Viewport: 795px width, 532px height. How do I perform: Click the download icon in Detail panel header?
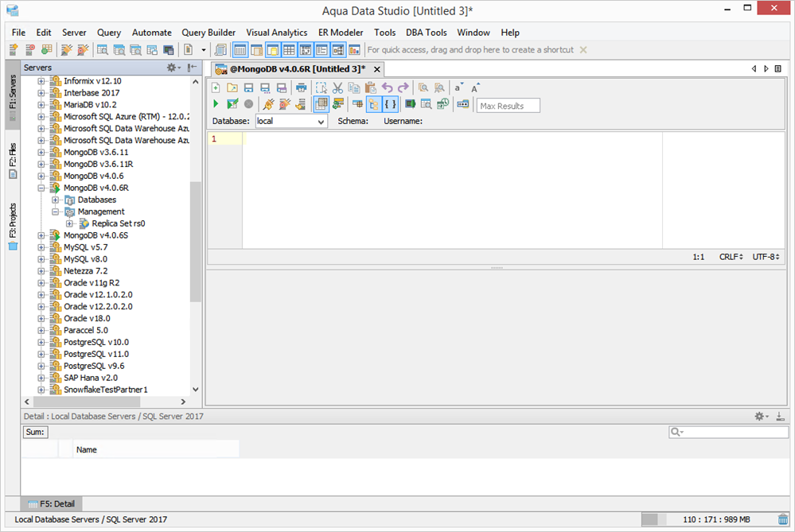coord(781,417)
